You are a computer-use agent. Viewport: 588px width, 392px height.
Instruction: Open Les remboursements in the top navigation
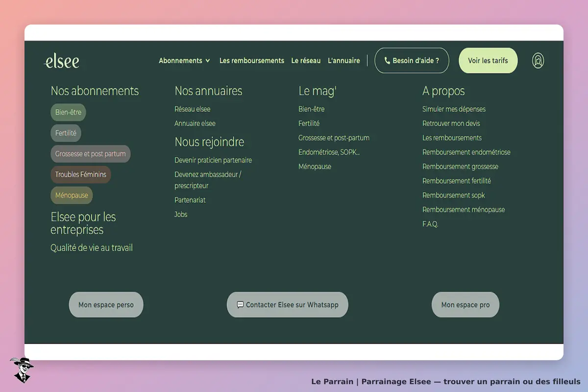[252, 61]
